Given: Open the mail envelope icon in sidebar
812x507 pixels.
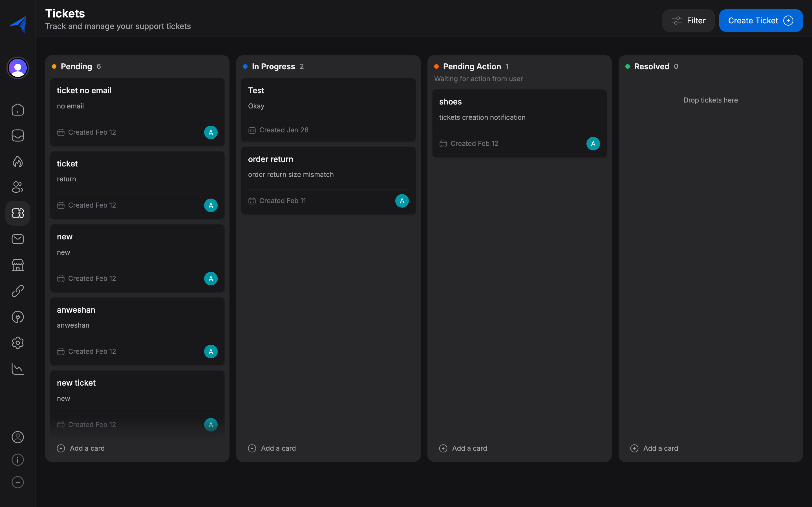Looking at the screenshot, I should pos(18,239).
